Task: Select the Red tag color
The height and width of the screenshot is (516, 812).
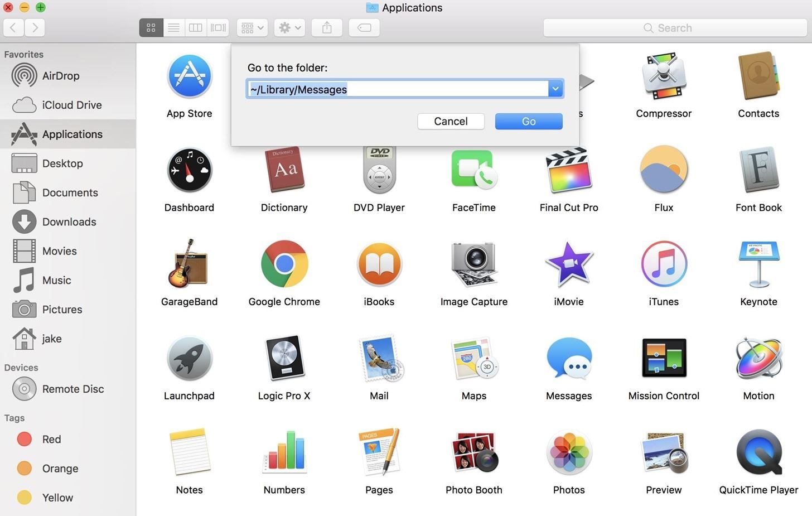Action: (51, 440)
